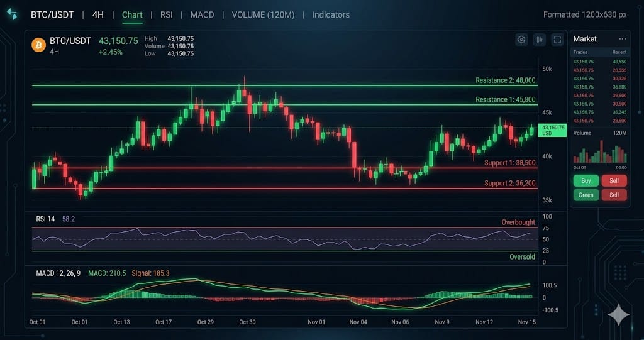Click the Resistance 2: 48,000 label
Screen dimensions: 644x340
(x=505, y=80)
